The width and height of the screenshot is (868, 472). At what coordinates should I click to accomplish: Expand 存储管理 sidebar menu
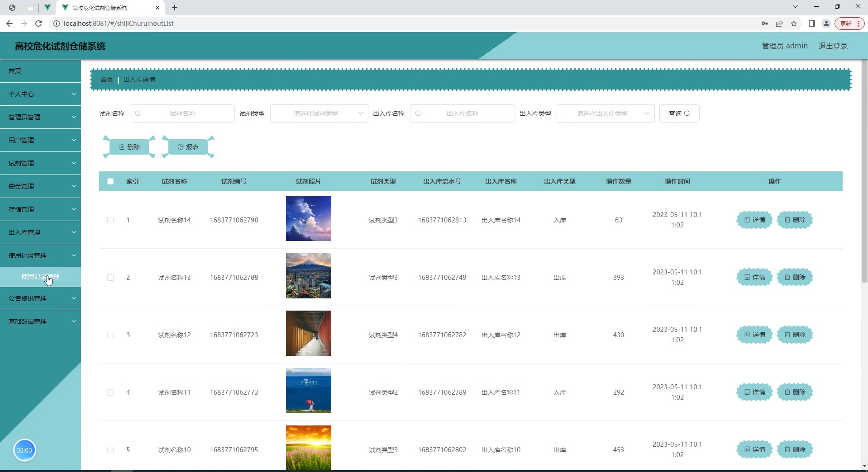point(40,209)
